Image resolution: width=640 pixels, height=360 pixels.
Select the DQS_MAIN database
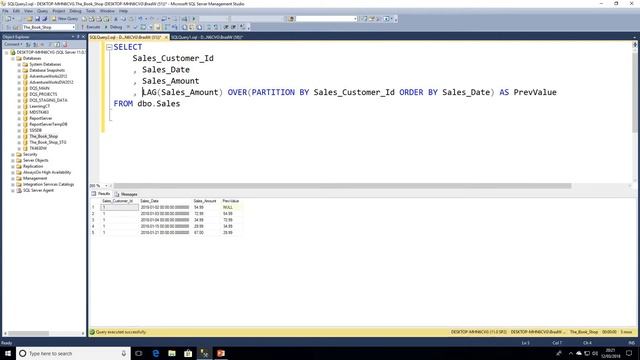tap(39, 88)
